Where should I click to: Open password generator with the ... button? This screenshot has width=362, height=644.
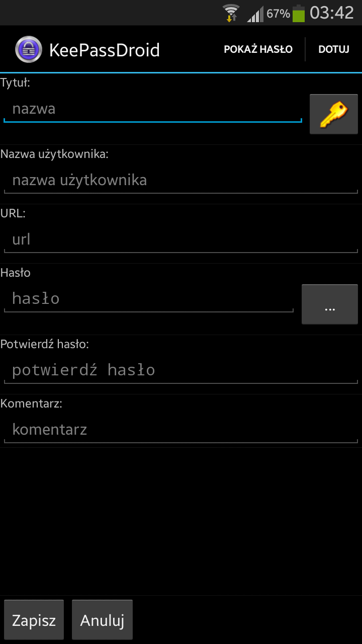(330, 304)
